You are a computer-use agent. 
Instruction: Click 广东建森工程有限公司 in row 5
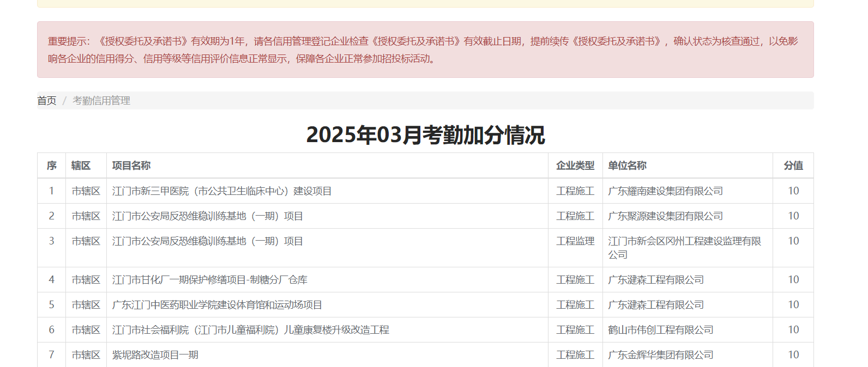[656, 305]
